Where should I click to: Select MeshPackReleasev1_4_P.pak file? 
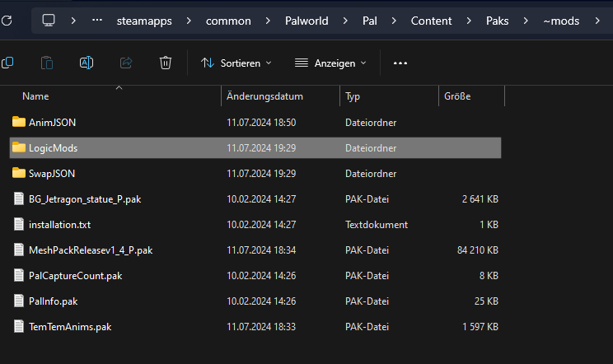(x=91, y=250)
